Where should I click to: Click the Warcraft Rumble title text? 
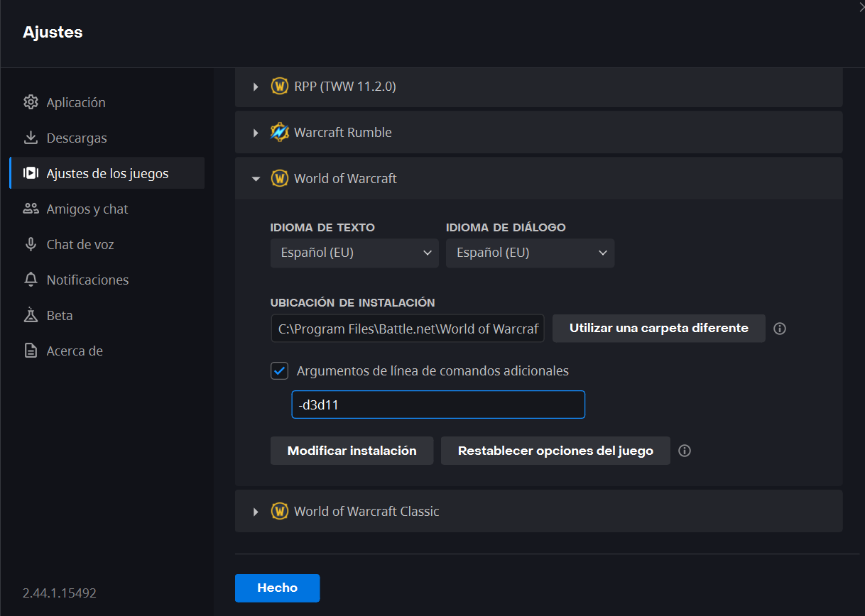[343, 133]
